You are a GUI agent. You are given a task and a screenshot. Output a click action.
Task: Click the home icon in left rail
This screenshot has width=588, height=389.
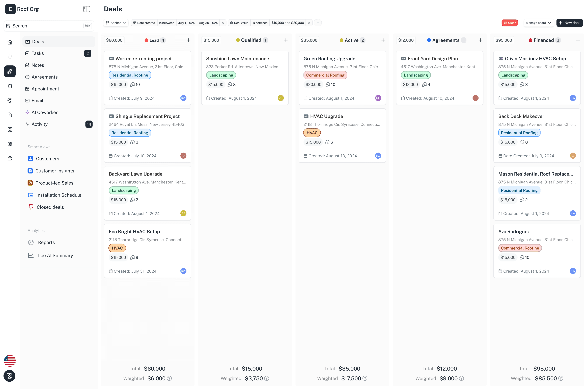(10, 42)
